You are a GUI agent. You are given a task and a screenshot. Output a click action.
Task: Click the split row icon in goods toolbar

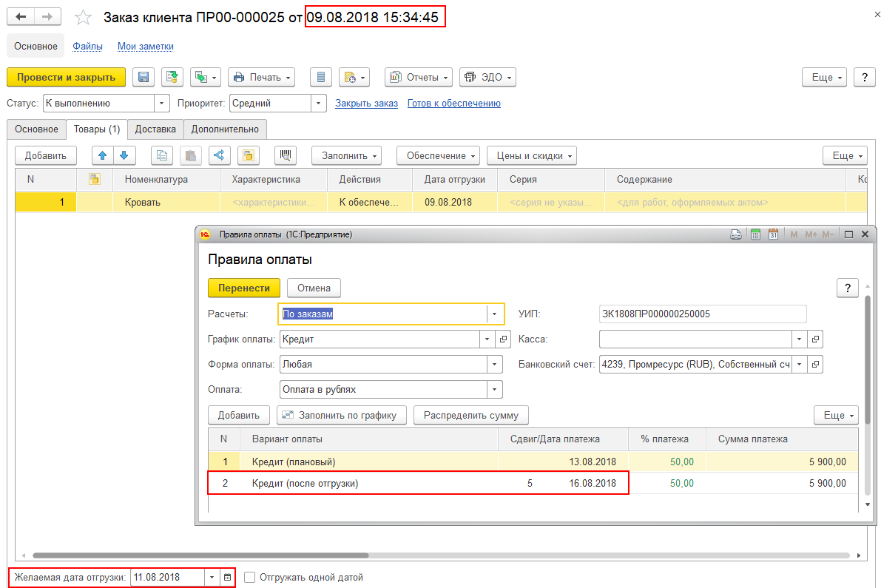point(217,155)
